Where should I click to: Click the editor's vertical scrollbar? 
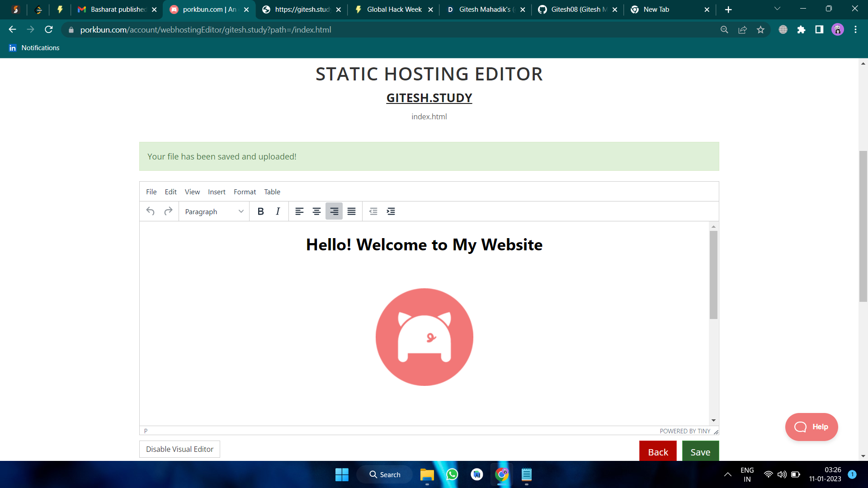click(x=713, y=275)
